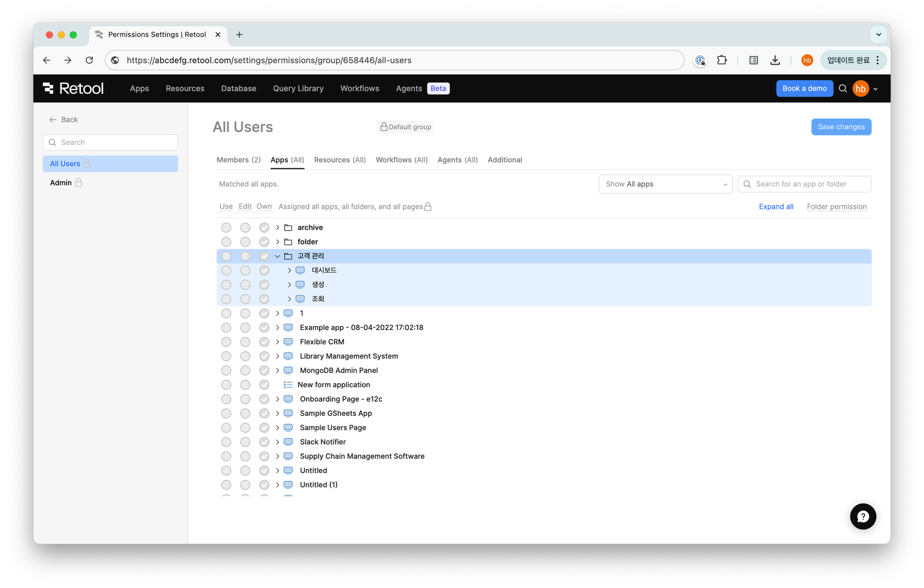924x588 pixels.
Task: Select Edit radio for Slack Notifier
Action: [245, 442]
